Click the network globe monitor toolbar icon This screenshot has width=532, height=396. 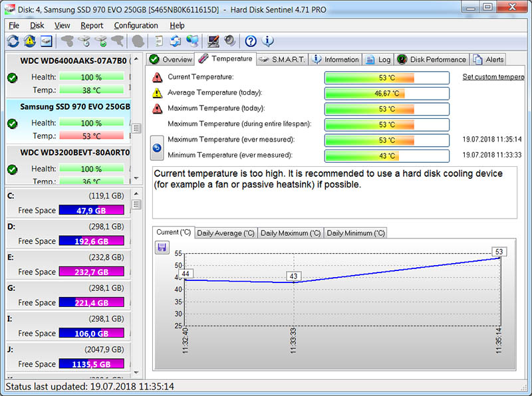click(x=192, y=41)
